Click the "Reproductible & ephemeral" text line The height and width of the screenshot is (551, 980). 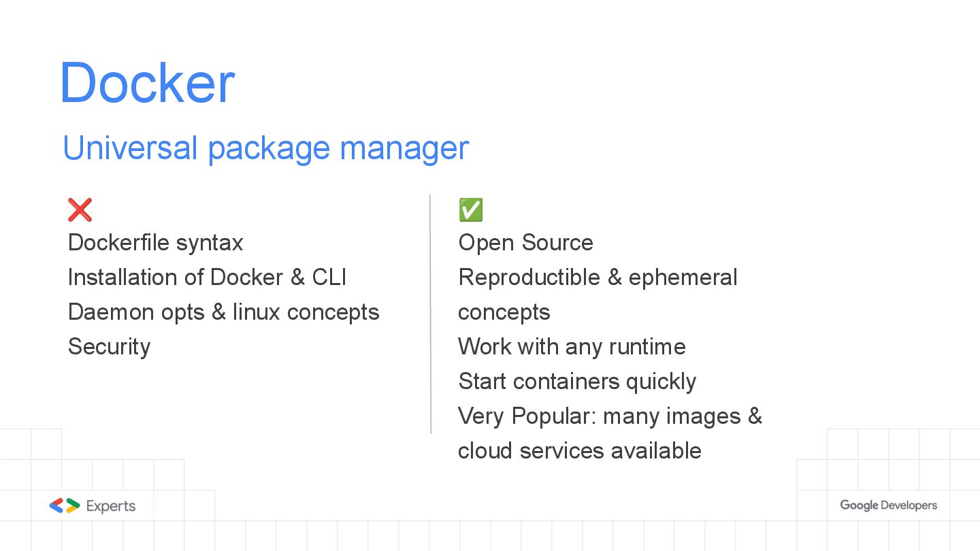pos(598,278)
